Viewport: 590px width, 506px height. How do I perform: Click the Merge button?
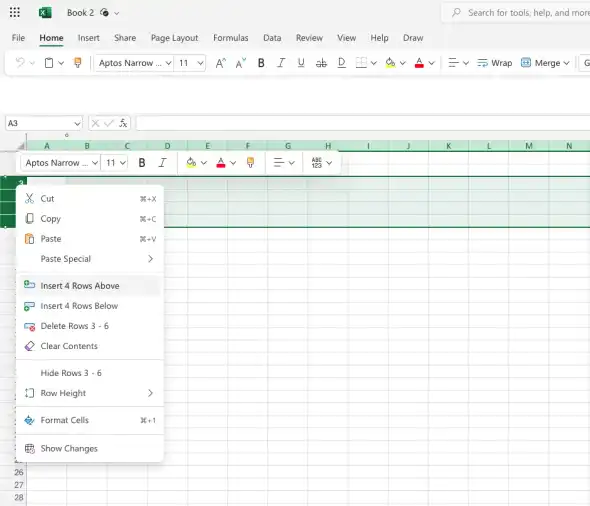point(541,63)
